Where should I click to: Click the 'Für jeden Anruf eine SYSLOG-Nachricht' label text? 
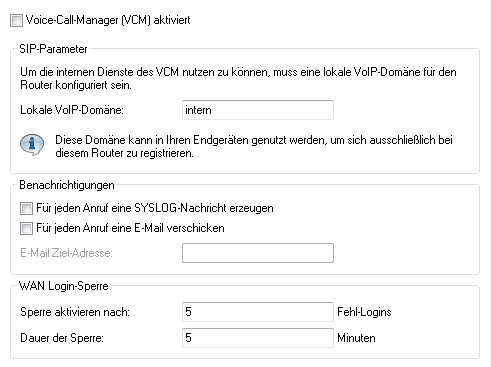coord(155,208)
